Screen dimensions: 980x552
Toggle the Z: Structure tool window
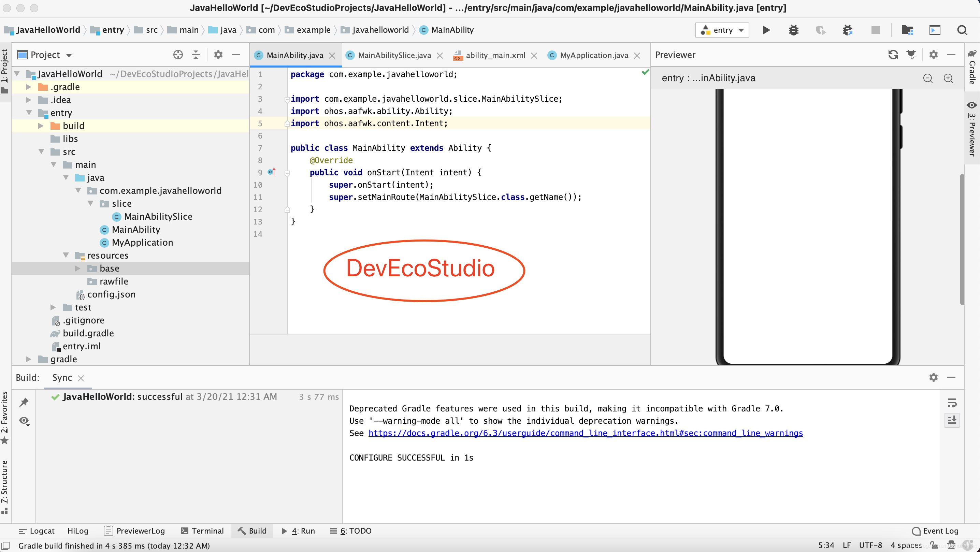[4, 487]
